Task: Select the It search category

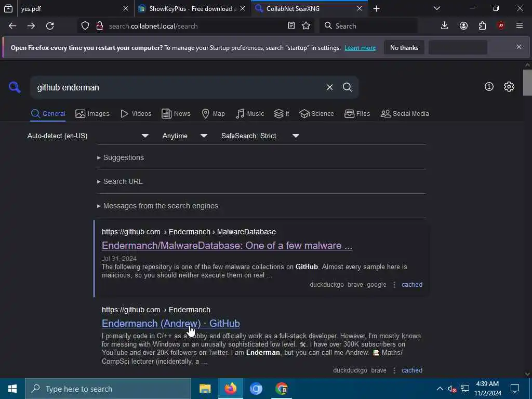Action: click(282, 114)
